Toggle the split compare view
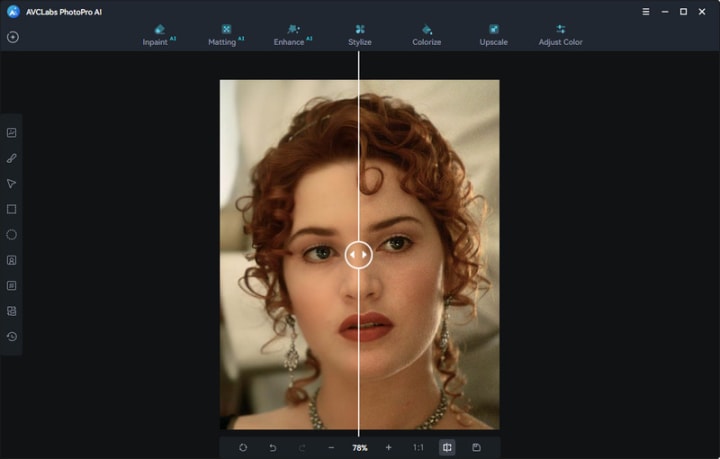The width and height of the screenshot is (720, 459). coord(447,447)
